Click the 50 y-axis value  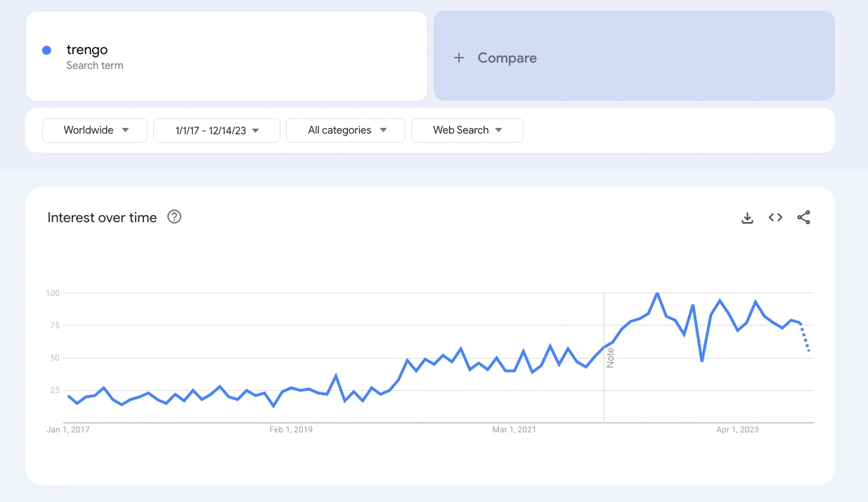pos(55,358)
